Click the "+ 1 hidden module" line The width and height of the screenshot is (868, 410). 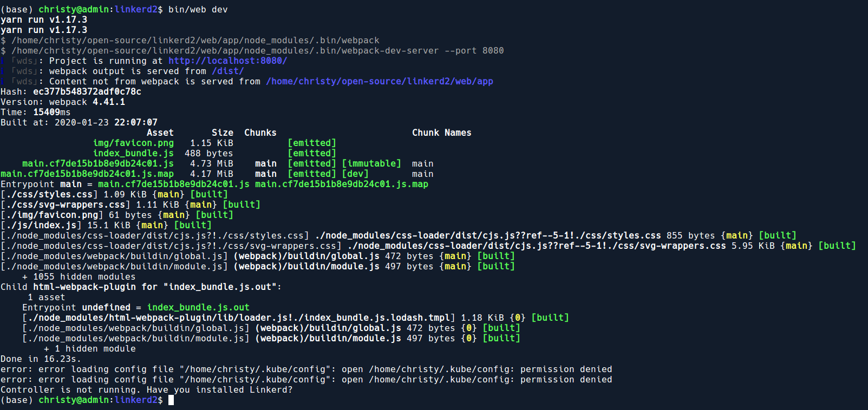(90, 348)
